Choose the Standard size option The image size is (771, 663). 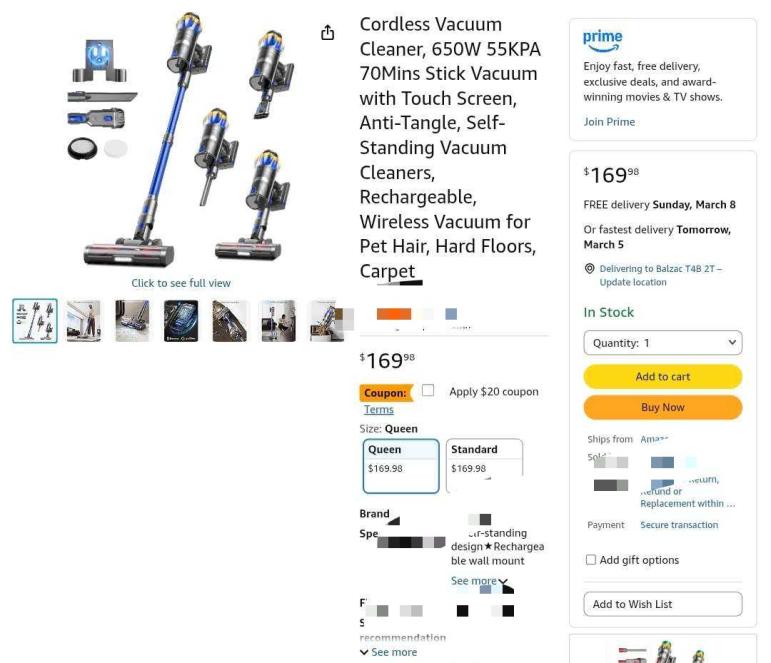[484, 465]
